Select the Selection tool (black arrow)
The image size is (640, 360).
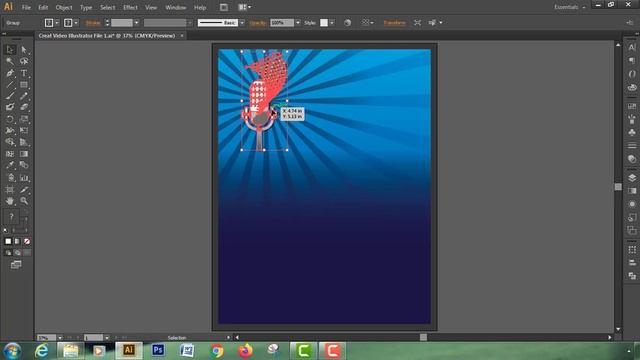(x=10, y=50)
